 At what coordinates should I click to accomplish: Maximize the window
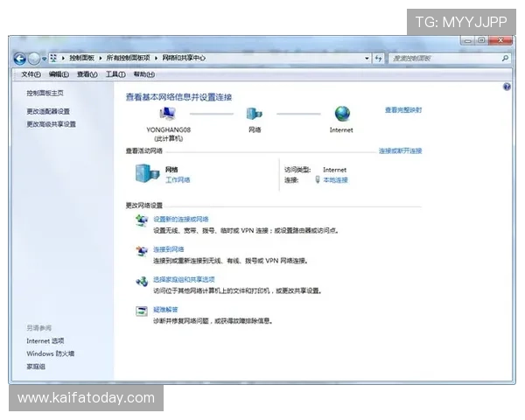481,41
